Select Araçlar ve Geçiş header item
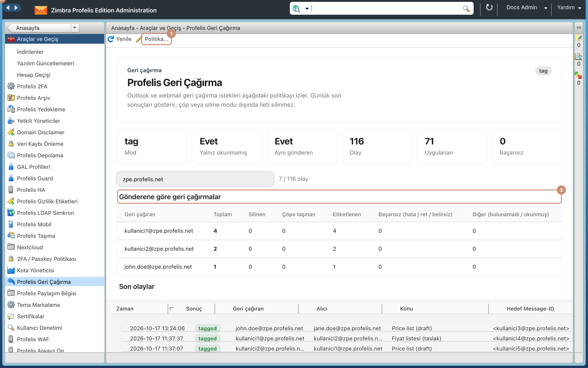 click(55, 39)
